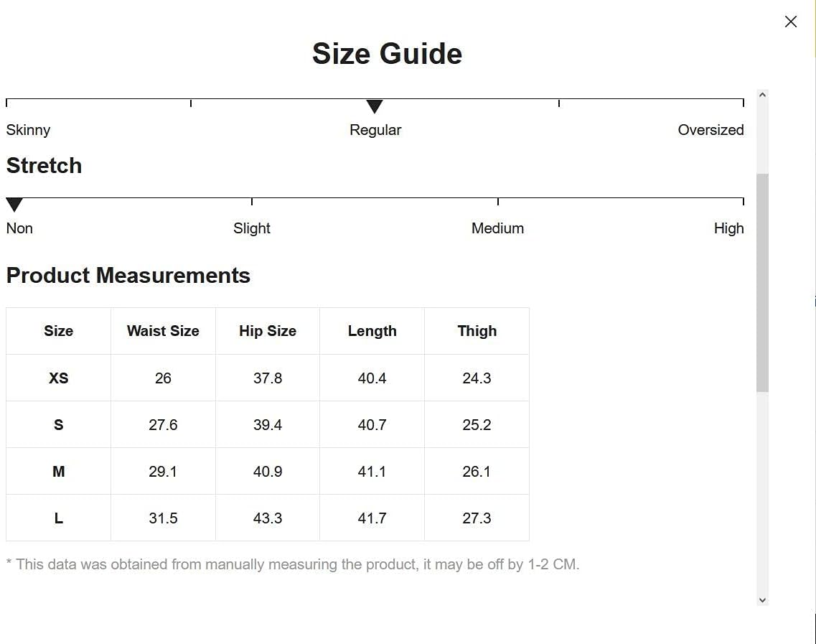Select the M size row label
This screenshot has width=816, height=644.
(x=58, y=471)
